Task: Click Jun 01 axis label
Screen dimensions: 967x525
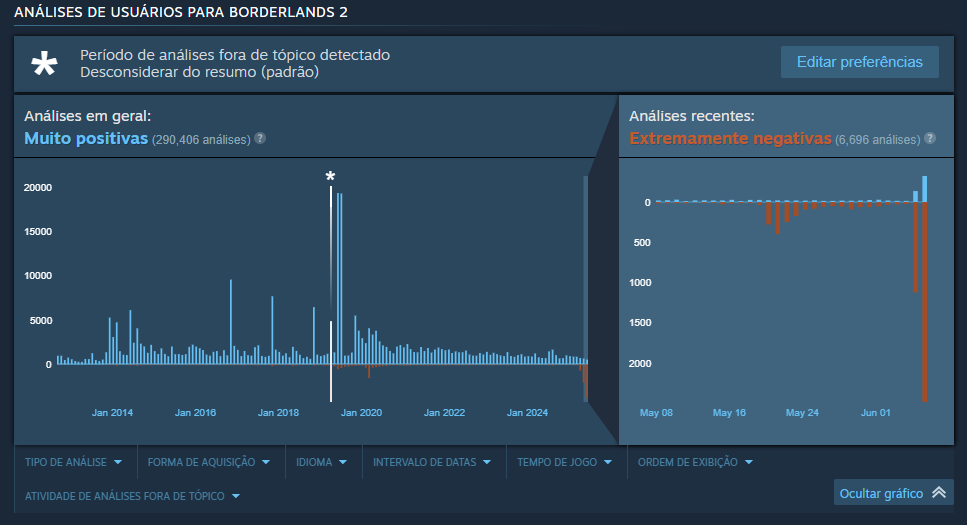Action: (x=876, y=413)
